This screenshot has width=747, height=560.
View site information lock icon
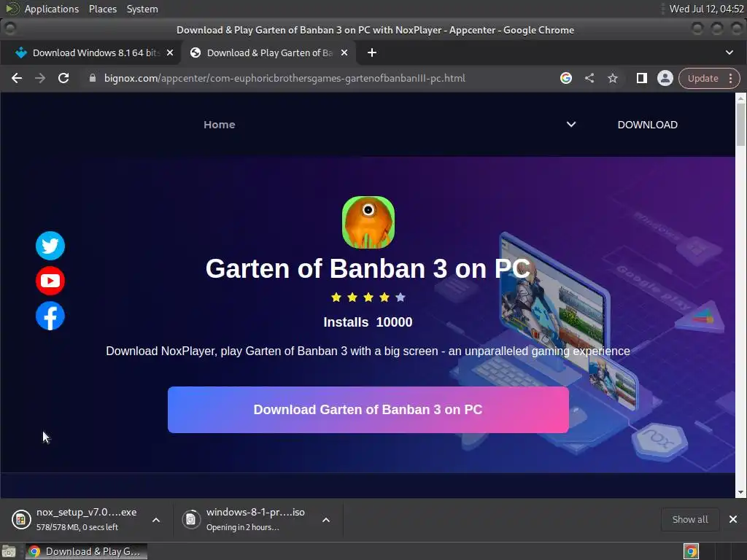[x=93, y=78]
